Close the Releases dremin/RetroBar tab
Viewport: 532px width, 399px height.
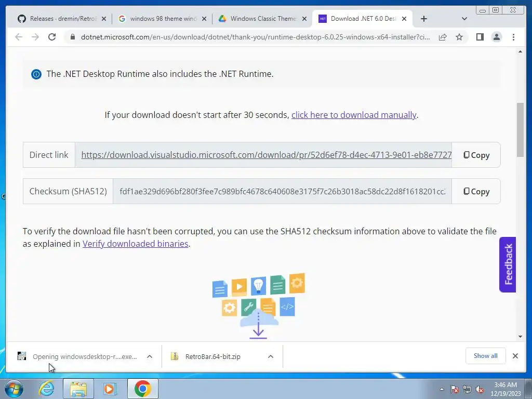[104, 19]
